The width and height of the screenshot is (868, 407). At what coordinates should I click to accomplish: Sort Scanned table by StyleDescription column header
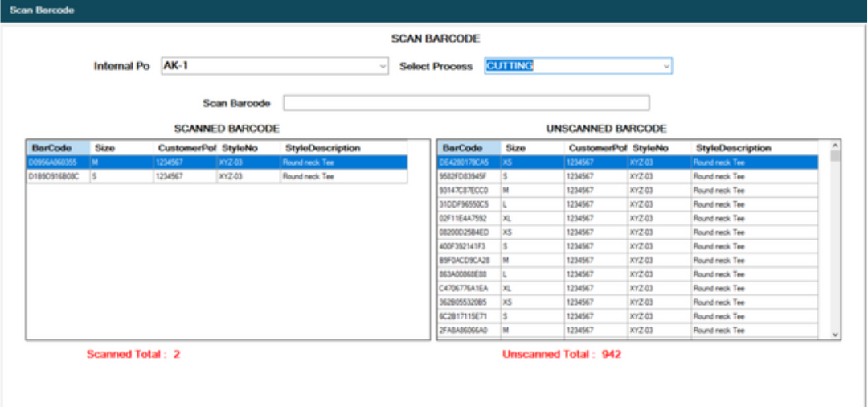pyautogui.click(x=344, y=149)
